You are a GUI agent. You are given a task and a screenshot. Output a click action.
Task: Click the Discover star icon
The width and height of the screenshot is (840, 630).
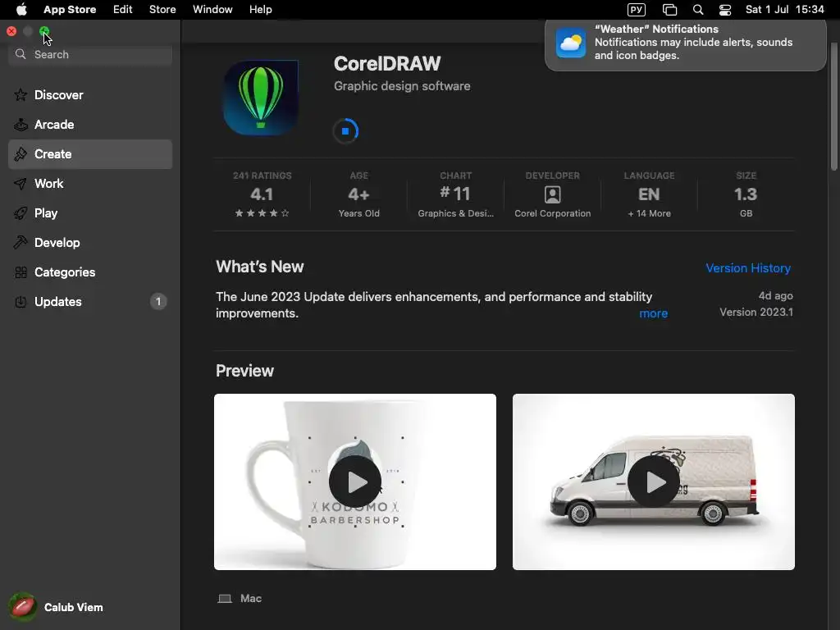pos(21,95)
